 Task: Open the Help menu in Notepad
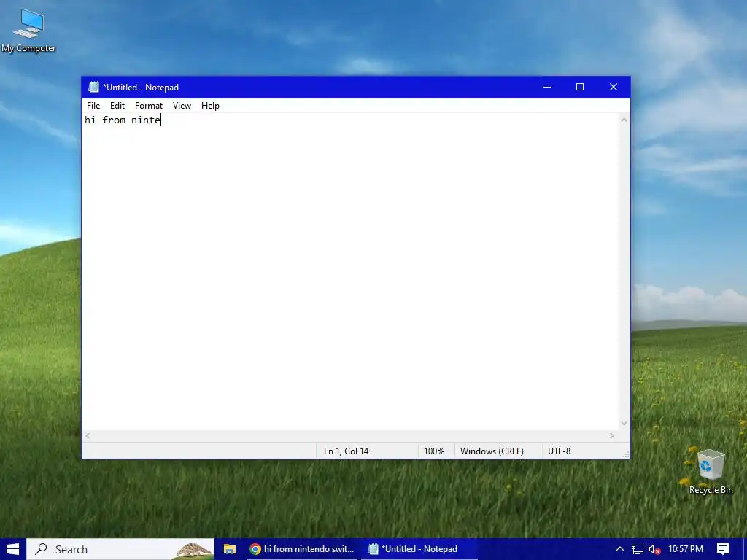[x=210, y=106]
